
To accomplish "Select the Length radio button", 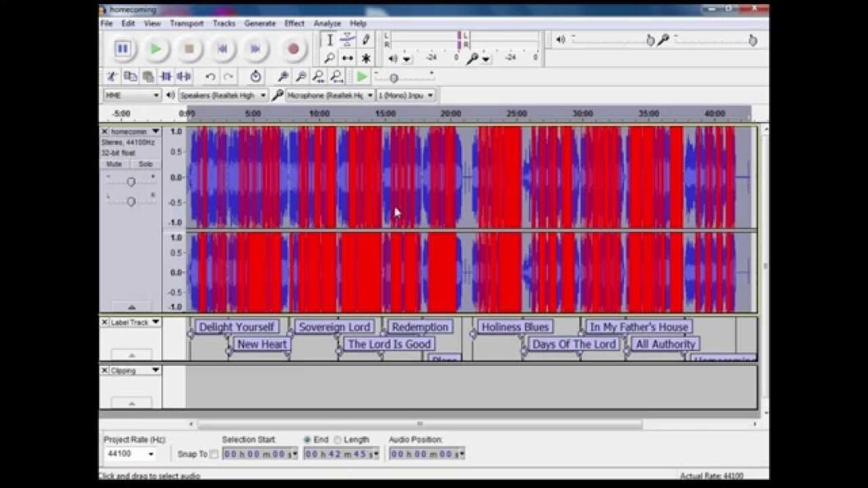I will coord(337,439).
